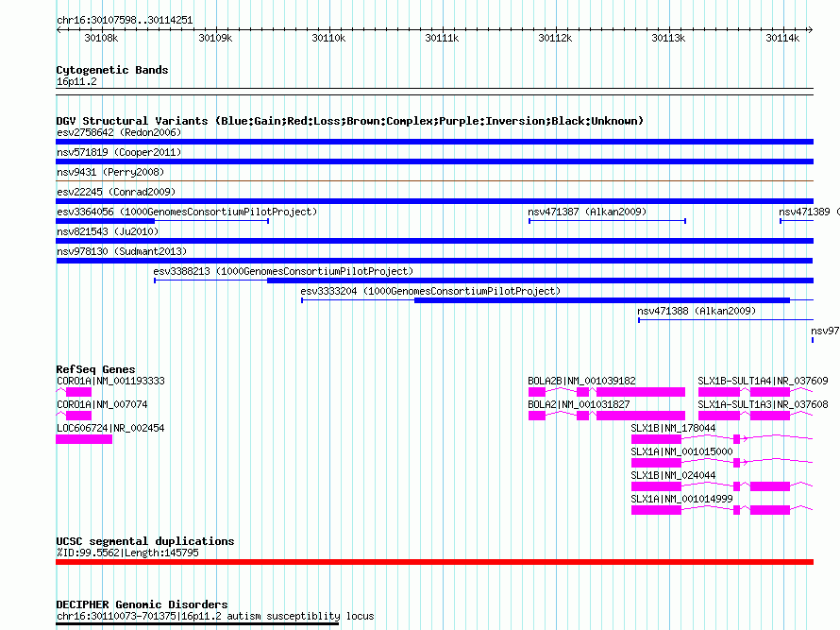Click the LOC606724|NR_002454 gene label
This screenshot has height=630, width=840.
click(110, 428)
